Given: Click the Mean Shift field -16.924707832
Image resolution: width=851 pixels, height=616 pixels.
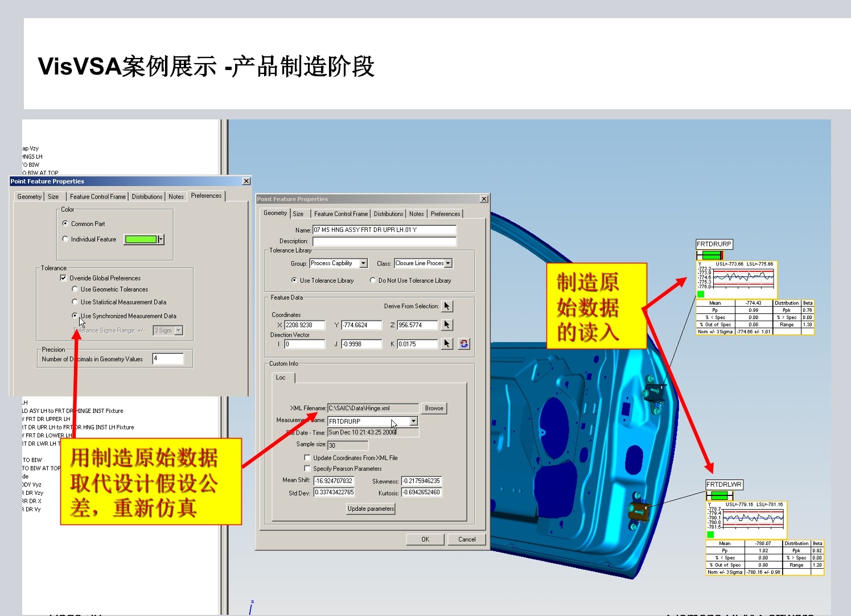Looking at the screenshot, I should 334,481.
